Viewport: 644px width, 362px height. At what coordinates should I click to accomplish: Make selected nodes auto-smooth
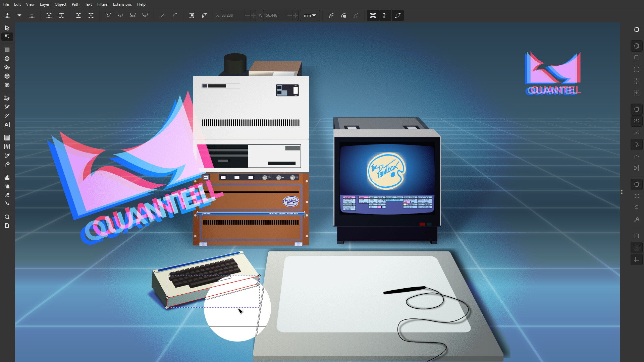pyautogui.click(x=145, y=15)
